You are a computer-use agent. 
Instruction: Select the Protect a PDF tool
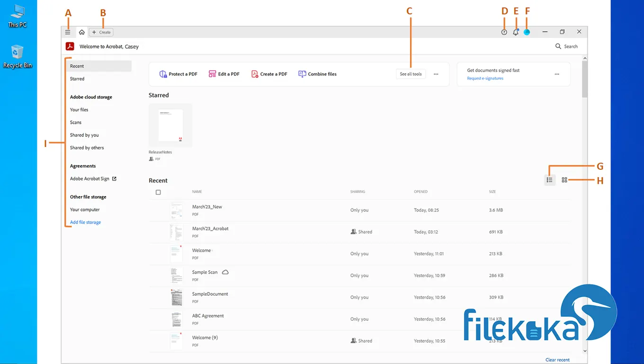(178, 74)
